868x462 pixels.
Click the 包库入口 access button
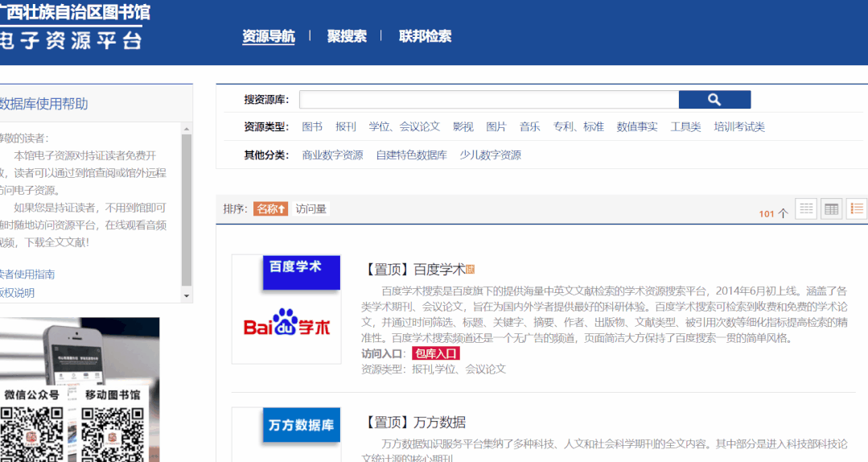pos(436,353)
